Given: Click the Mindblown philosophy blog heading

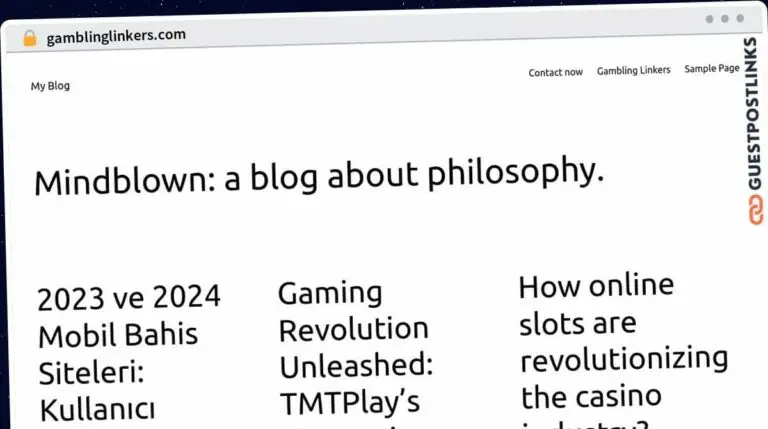Looking at the screenshot, I should coord(319,177).
